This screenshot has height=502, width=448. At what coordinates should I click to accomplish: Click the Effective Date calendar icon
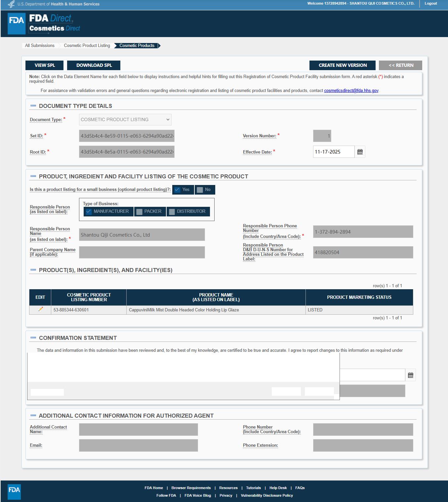click(360, 152)
